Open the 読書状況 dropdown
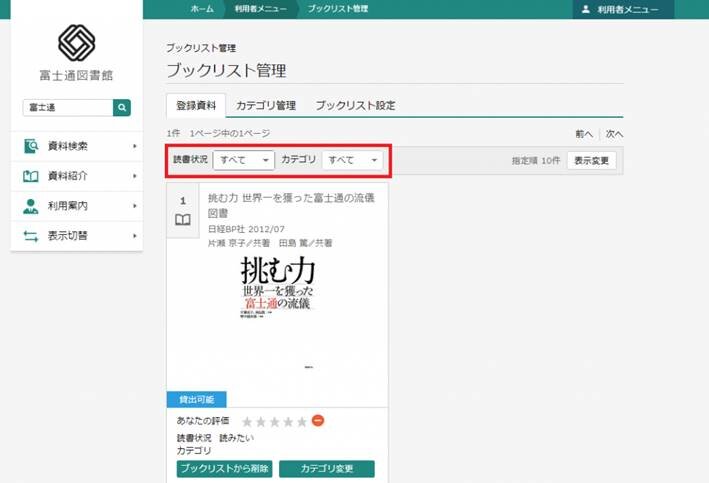This screenshot has height=483, width=709. click(244, 160)
